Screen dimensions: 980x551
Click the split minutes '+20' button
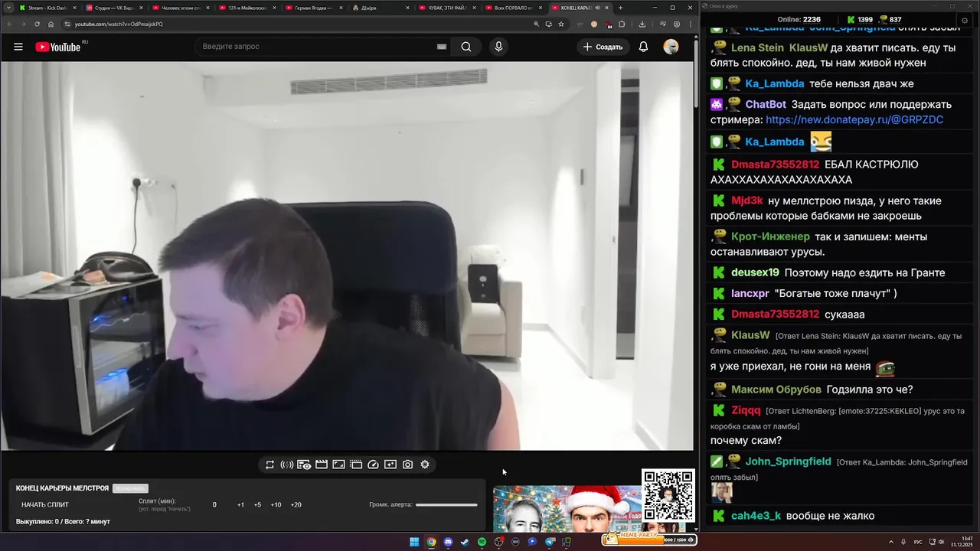(x=296, y=504)
